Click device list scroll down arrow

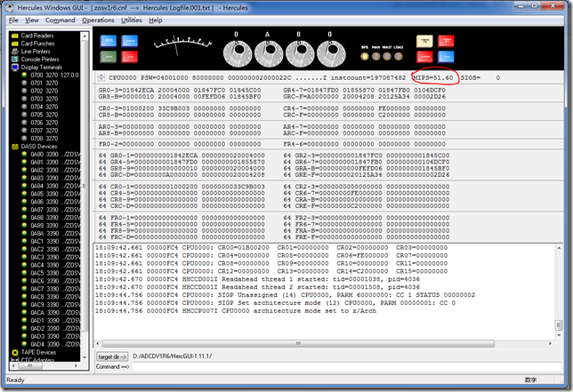point(85,357)
